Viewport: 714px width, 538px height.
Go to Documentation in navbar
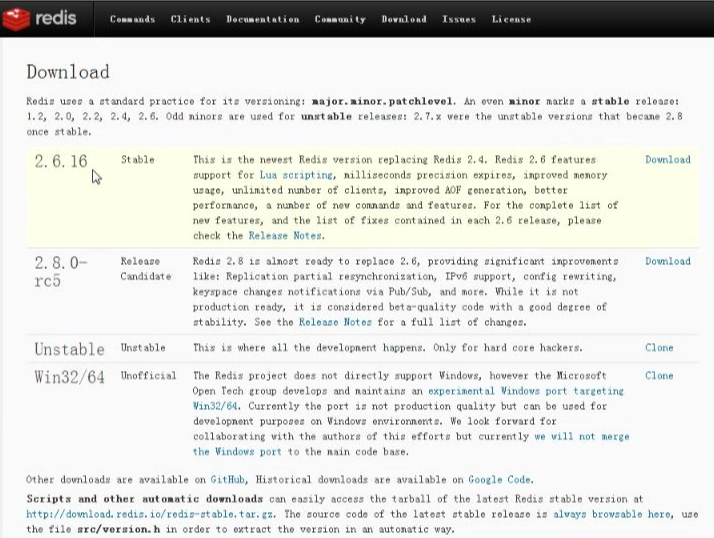coord(263,19)
